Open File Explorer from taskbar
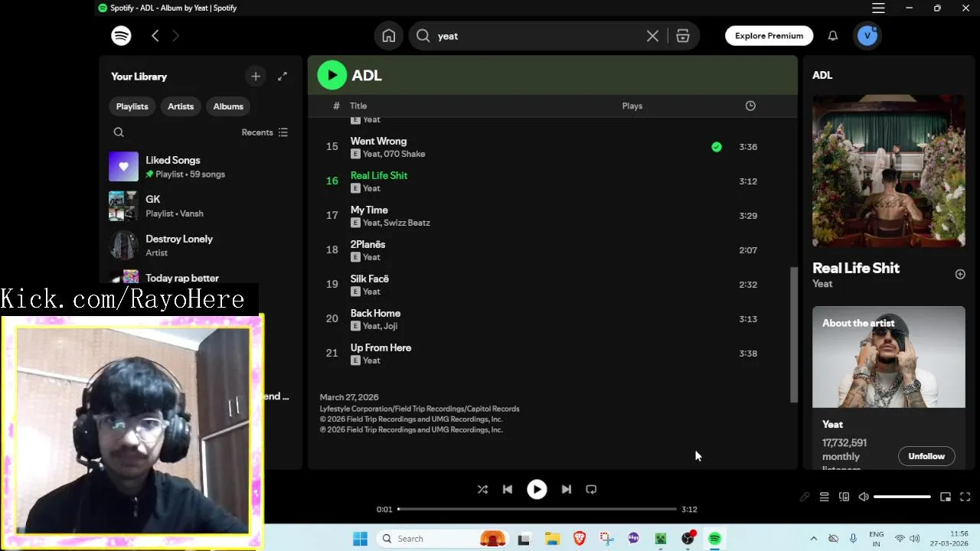 (552, 539)
